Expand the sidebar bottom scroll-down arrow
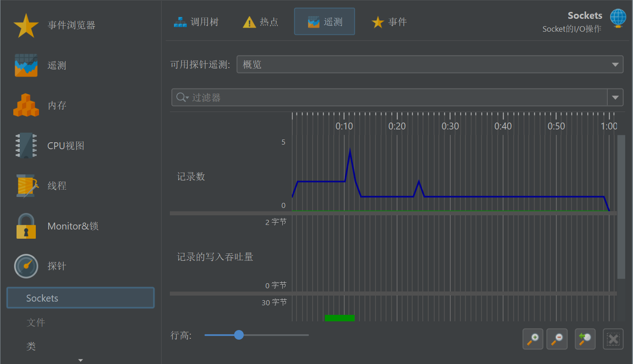 81,360
